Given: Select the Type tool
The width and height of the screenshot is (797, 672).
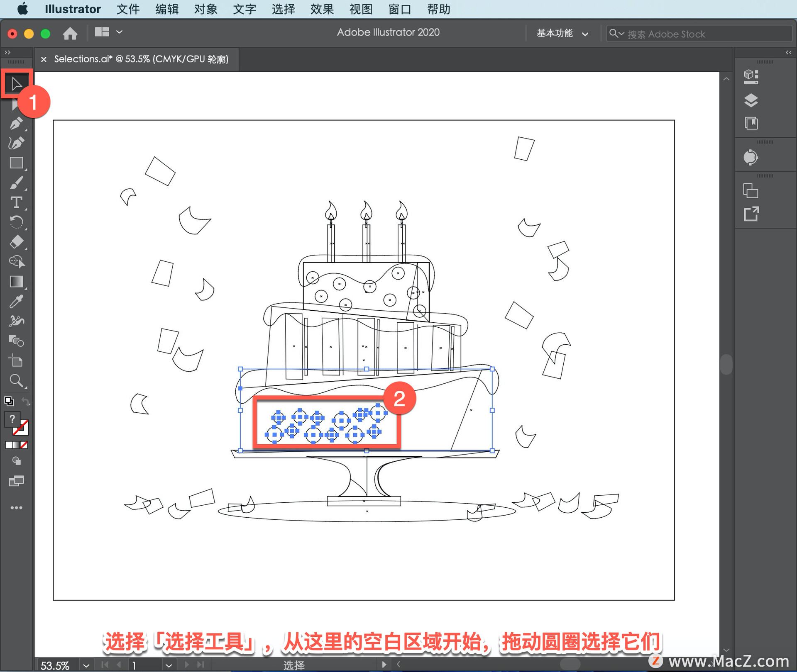Looking at the screenshot, I should [x=16, y=202].
